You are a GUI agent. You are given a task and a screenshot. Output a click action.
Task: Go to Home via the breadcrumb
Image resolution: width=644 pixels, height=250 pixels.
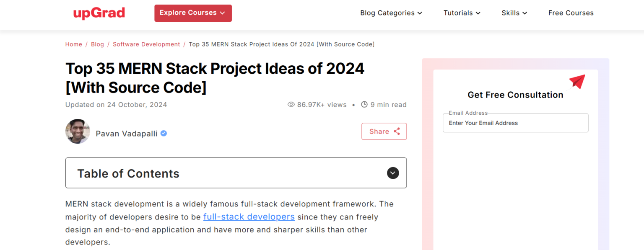73,44
